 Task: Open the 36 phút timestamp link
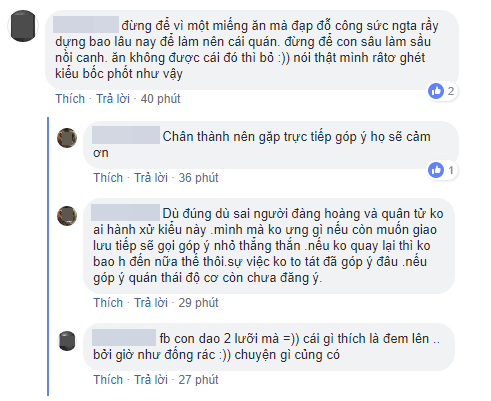(198, 178)
